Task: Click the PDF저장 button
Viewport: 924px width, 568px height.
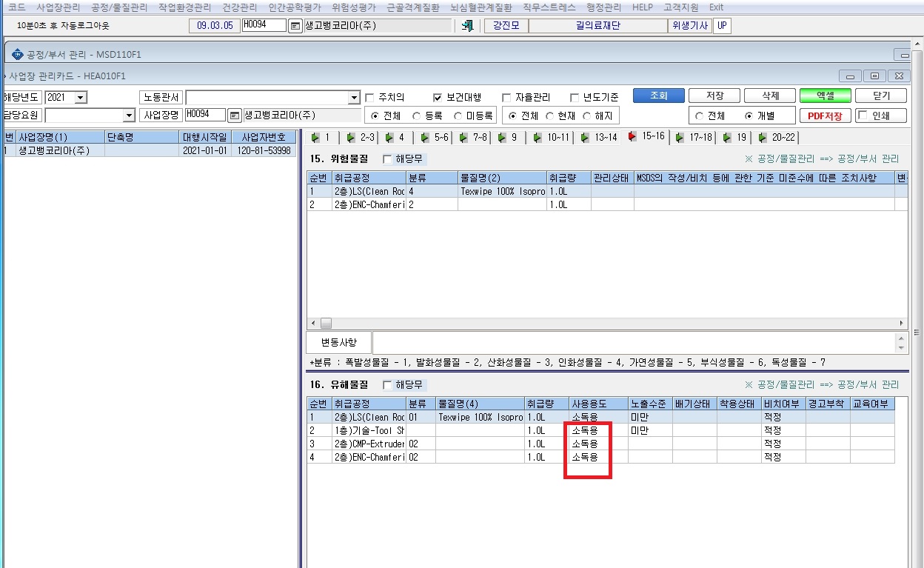Action: tap(825, 116)
